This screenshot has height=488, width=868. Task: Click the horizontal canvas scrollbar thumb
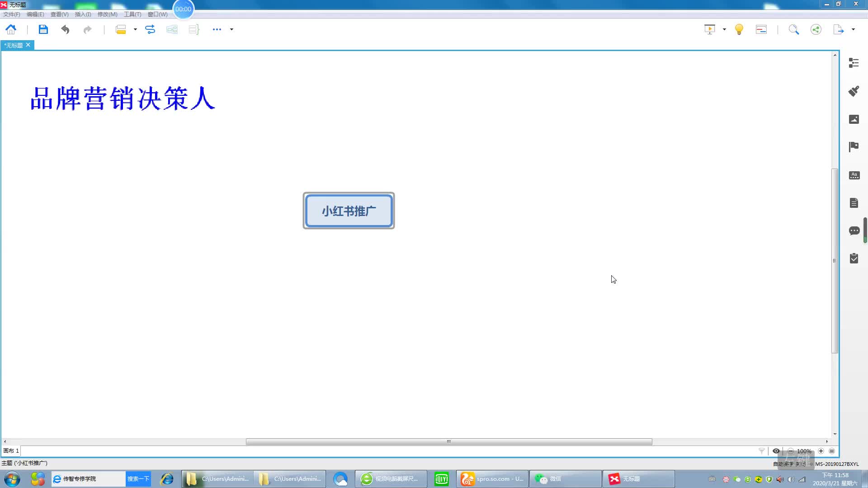tap(449, 441)
